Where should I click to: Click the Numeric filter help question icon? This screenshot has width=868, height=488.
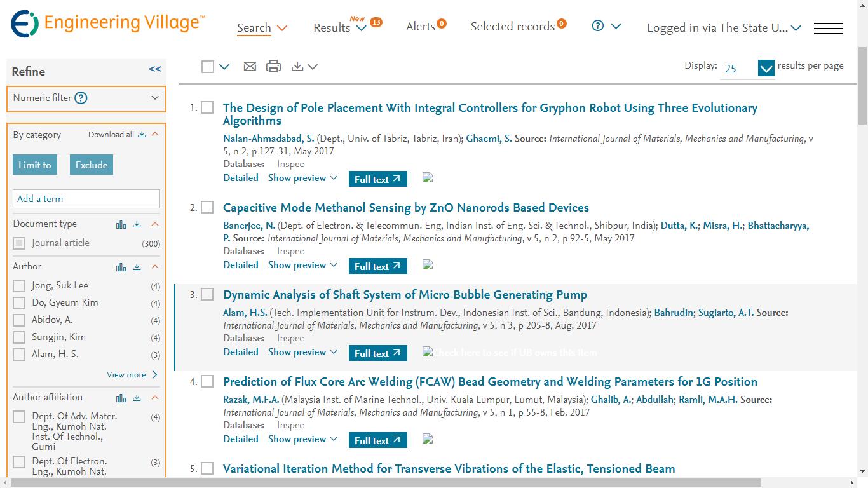click(81, 98)
